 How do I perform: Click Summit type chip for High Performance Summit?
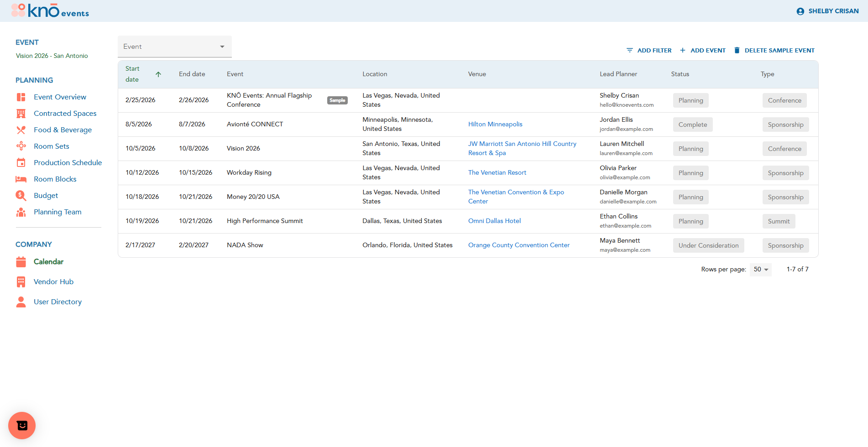(x=779, y=222)
